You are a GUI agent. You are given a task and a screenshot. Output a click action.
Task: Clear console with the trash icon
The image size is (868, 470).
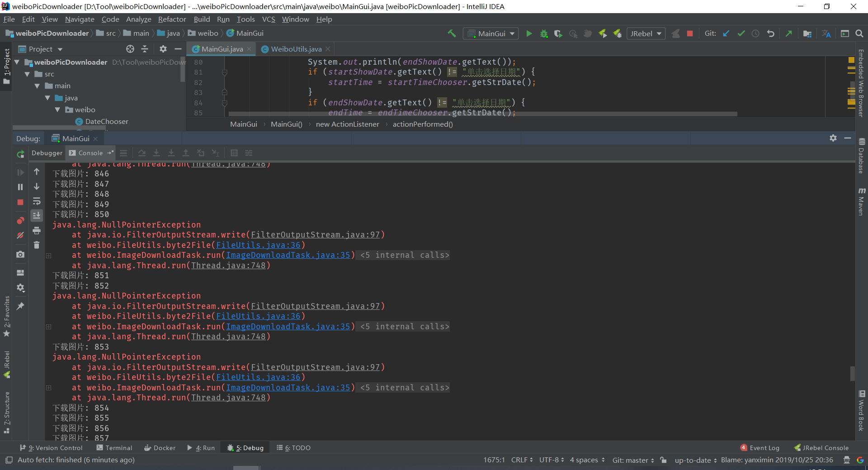tap(37, 245)
